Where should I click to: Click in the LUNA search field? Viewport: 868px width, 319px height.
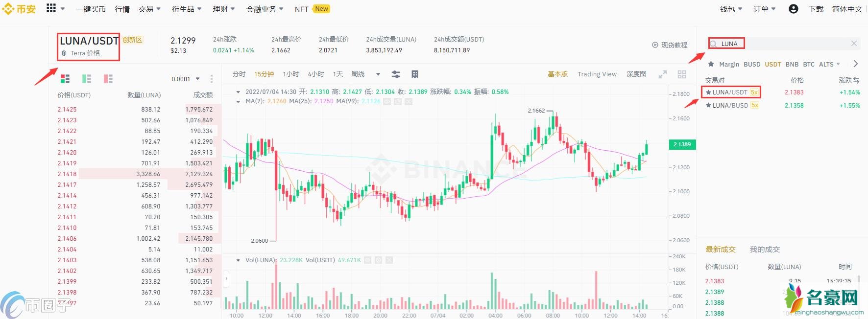tap(784, 44)
